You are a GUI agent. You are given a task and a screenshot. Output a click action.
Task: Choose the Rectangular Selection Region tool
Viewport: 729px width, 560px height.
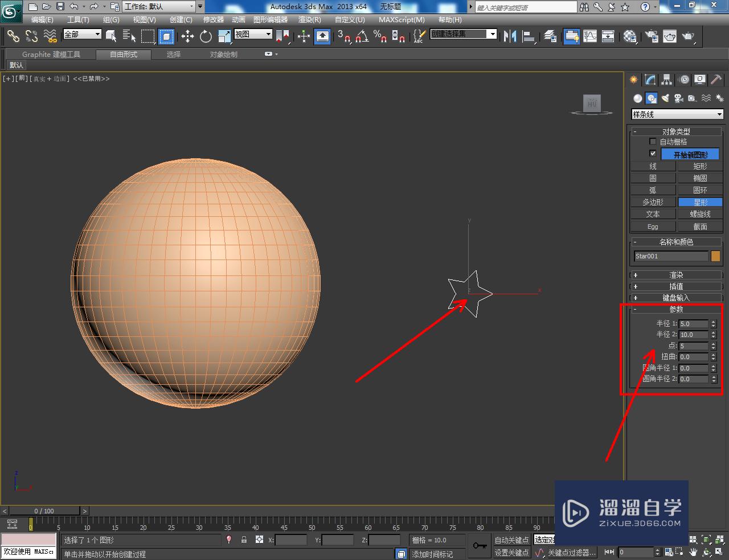pos(148,36)
